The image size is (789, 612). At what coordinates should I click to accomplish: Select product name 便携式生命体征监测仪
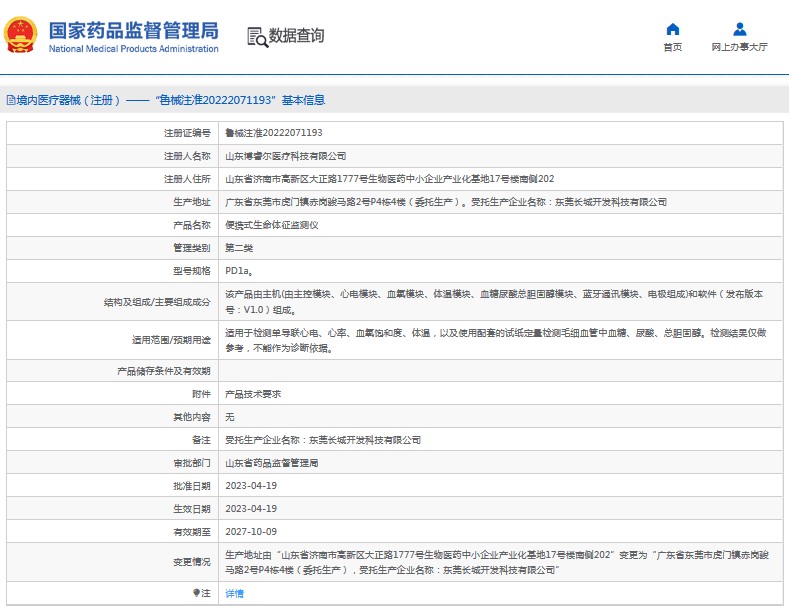272,225
